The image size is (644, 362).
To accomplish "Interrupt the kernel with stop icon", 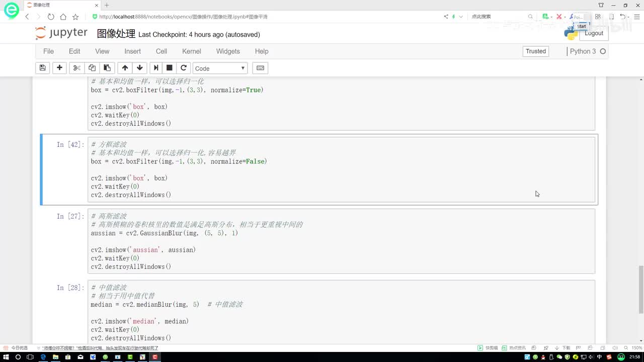I will (x=170, y=68).
